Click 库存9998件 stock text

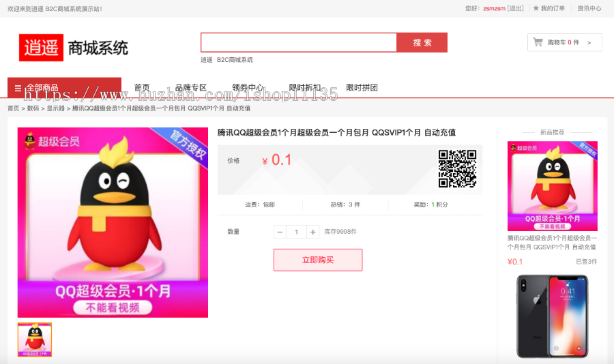tap(340, 232)
